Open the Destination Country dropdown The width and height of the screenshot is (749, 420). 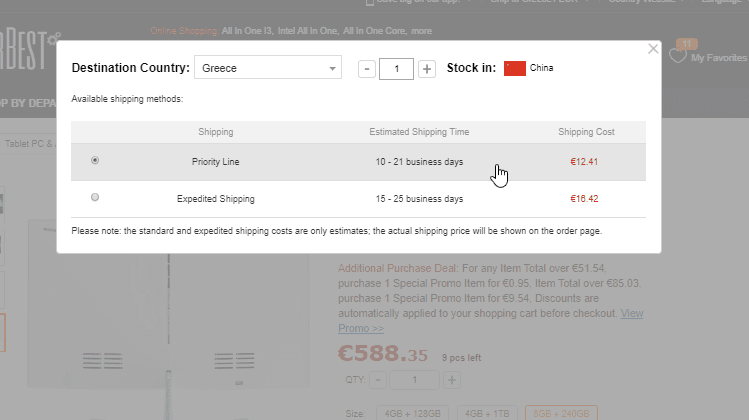pyautogui.click(x=268, y=69)
